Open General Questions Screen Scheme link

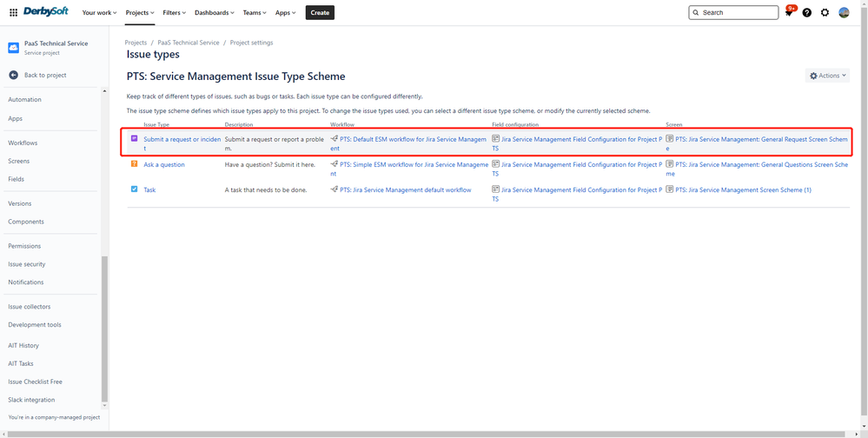(x=758, y=169)
